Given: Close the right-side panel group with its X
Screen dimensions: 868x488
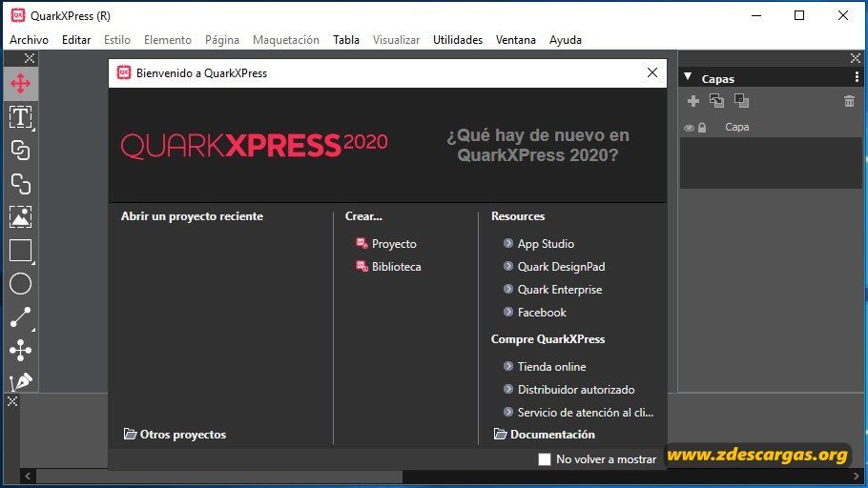Looking at the screenshot, I should point(856,58).
